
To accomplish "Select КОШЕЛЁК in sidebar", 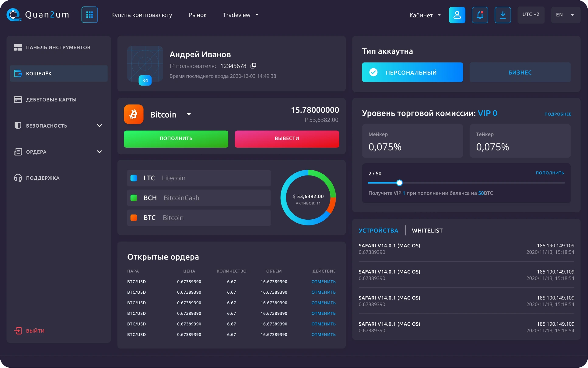I will [x=58, y=73].
